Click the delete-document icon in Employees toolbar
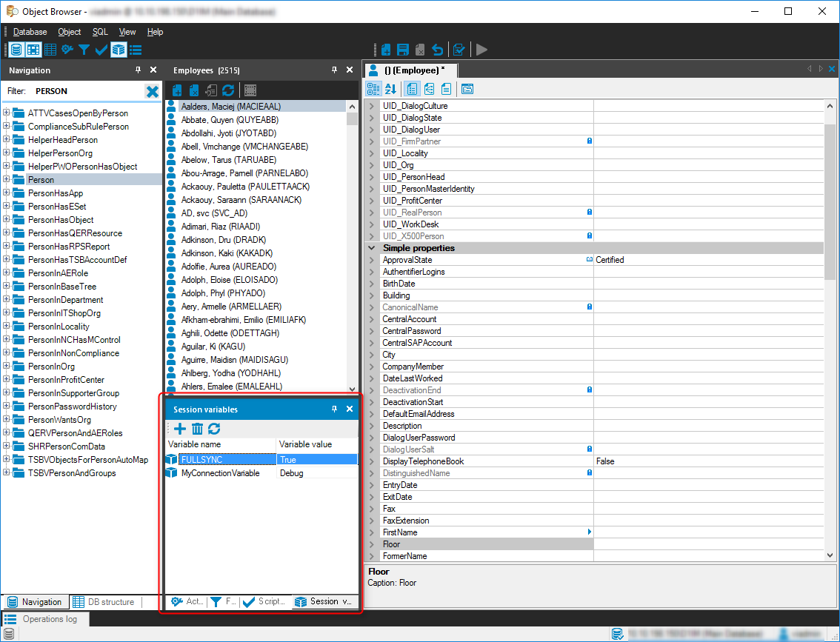 [194, 90]
